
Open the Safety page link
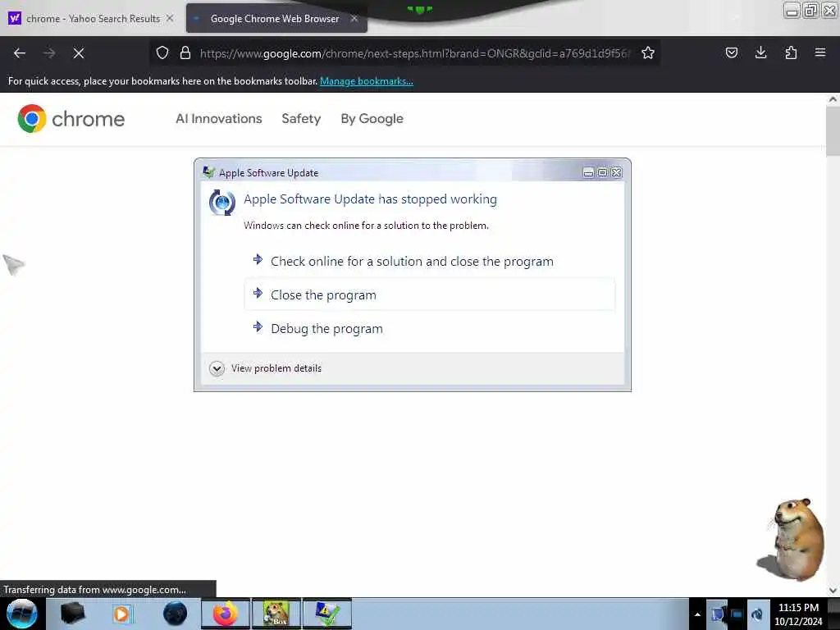coord(301,118)
